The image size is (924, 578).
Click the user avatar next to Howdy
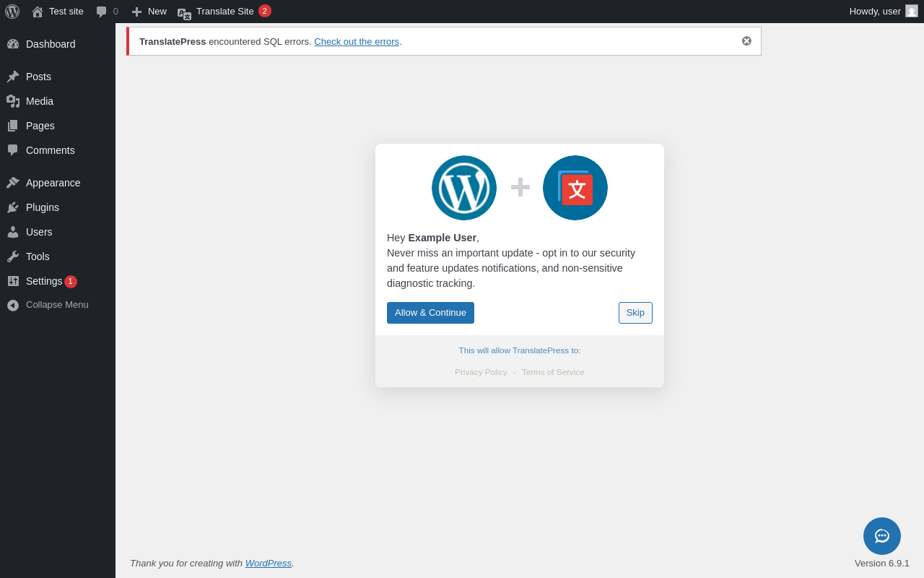912,11
